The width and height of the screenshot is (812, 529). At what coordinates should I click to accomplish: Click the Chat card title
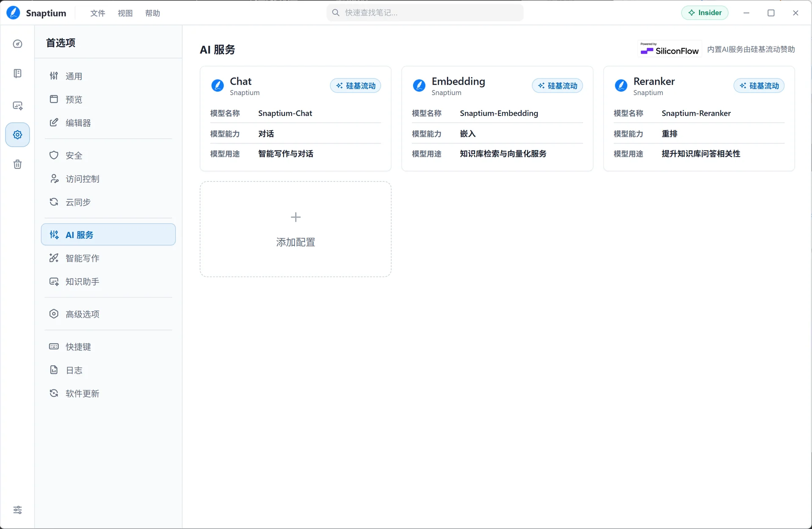point(241,81)
